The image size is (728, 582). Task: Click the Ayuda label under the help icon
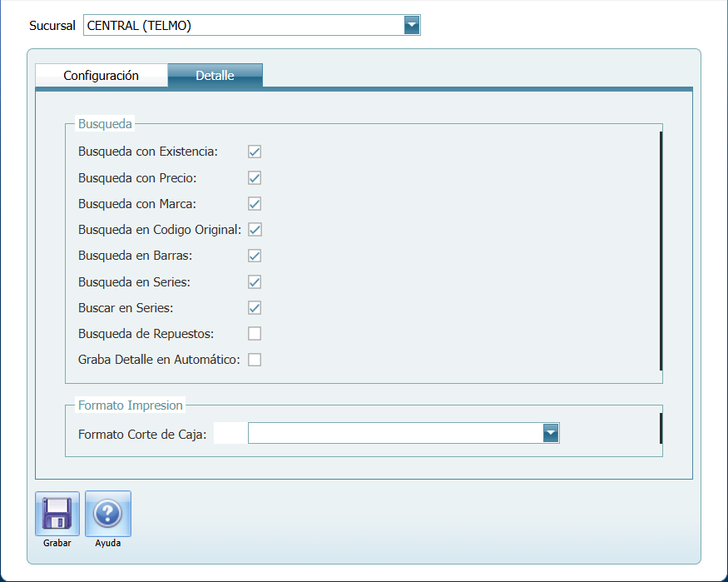(108, 543)
